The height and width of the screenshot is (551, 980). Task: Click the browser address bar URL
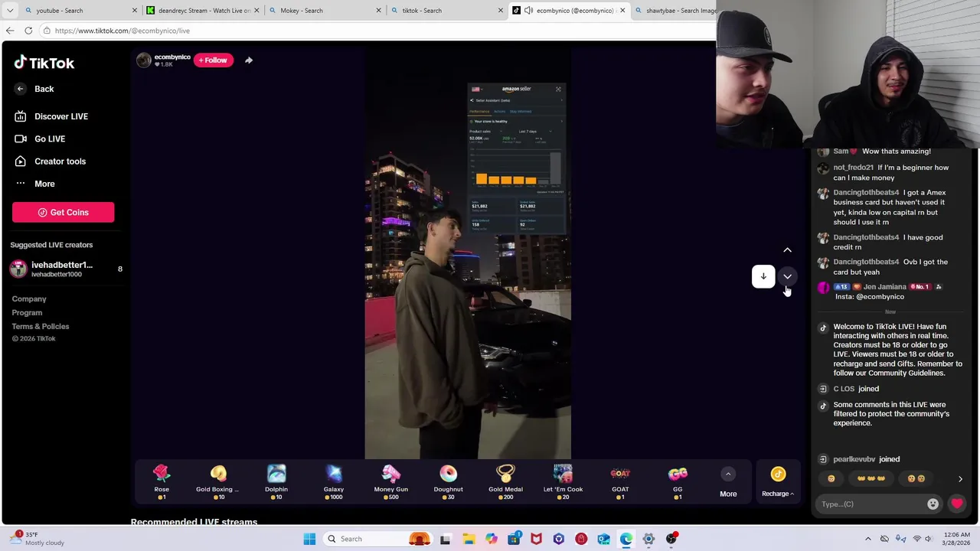[x=122, y=31]
